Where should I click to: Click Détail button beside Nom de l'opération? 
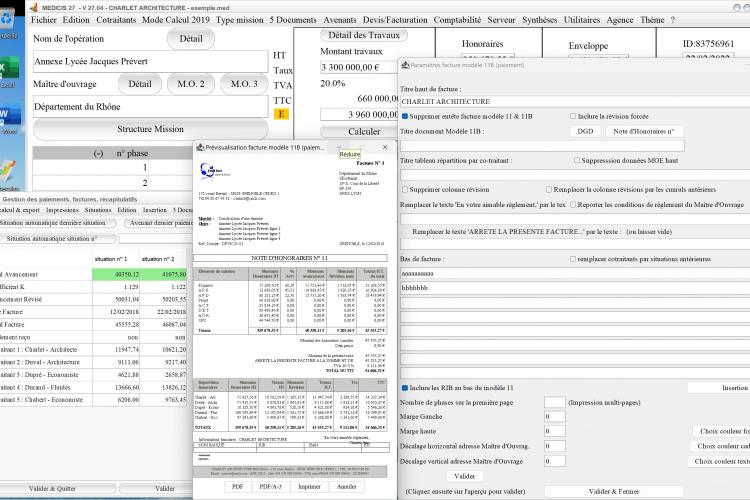click(x=191, y=39)
